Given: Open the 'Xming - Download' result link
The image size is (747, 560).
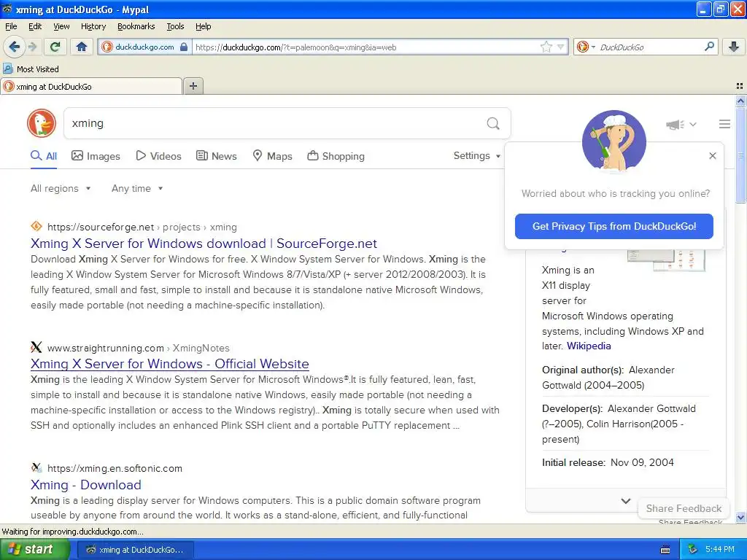Looking at the screenshot, I should coord(86,485).
